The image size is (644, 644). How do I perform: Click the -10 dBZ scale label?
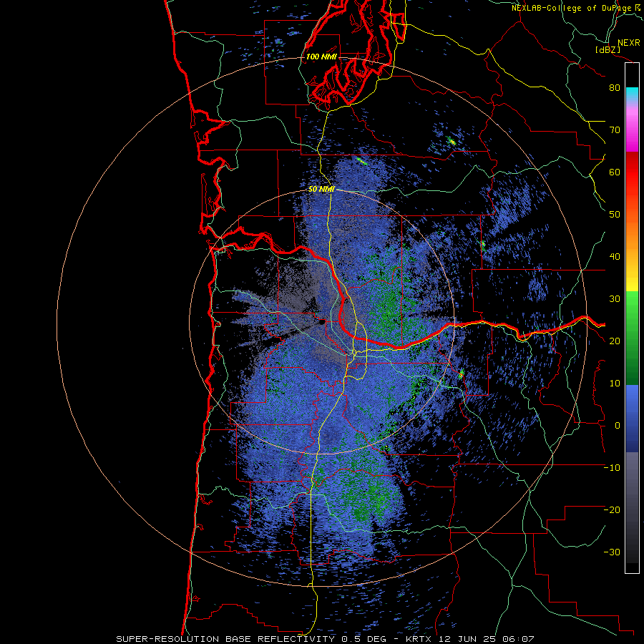(612, 468)
